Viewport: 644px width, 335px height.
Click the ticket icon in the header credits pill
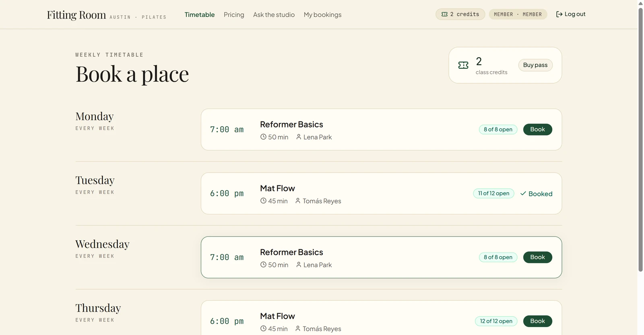tap(444, 14)
